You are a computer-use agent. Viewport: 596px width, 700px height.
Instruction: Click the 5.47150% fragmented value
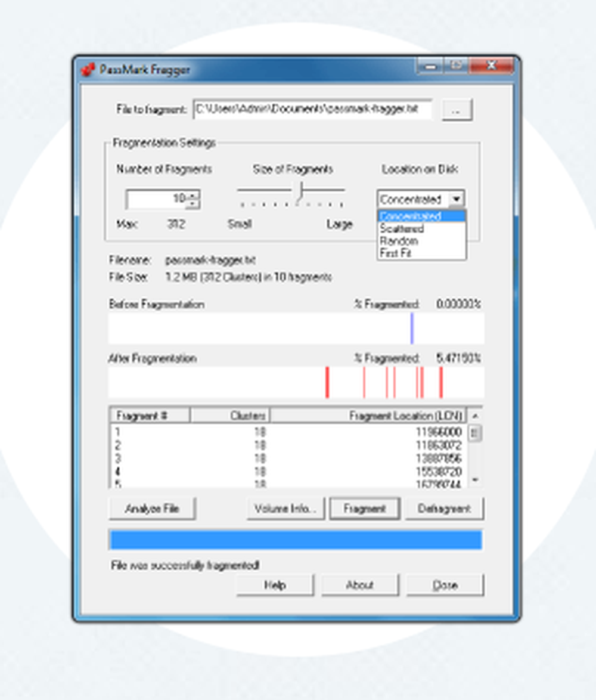pos(458,358)
